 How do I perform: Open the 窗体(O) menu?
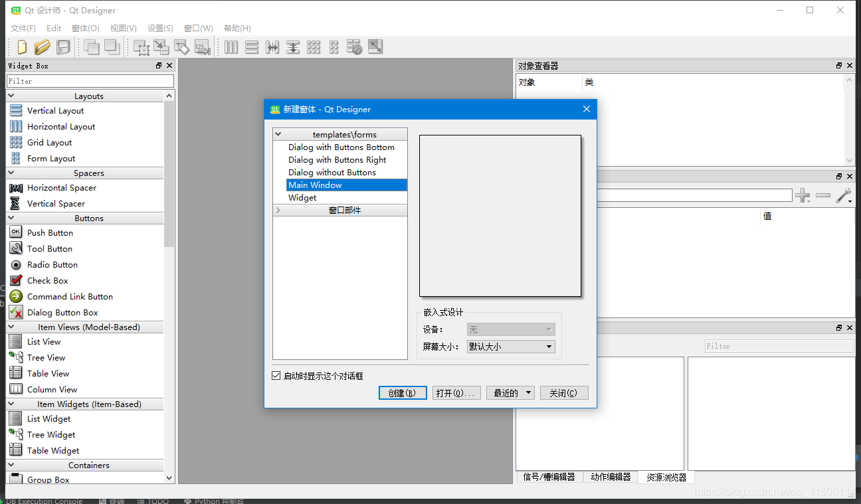coord(86,29)
